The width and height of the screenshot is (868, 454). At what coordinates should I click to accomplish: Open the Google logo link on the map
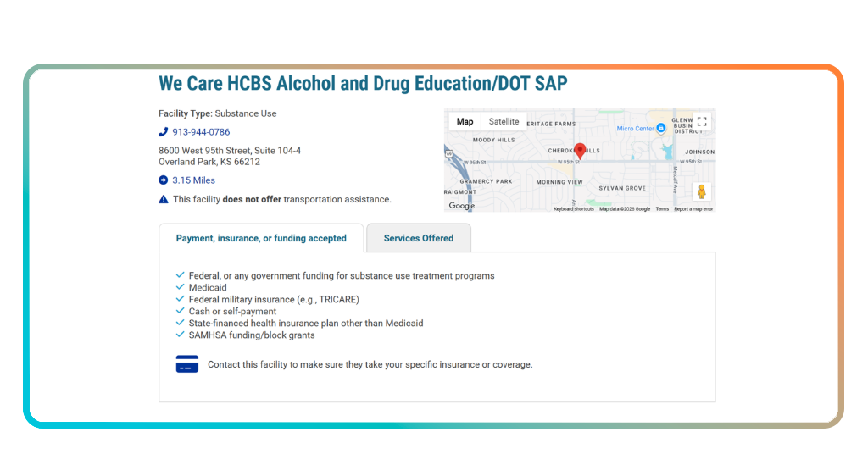tap(462, 206)
